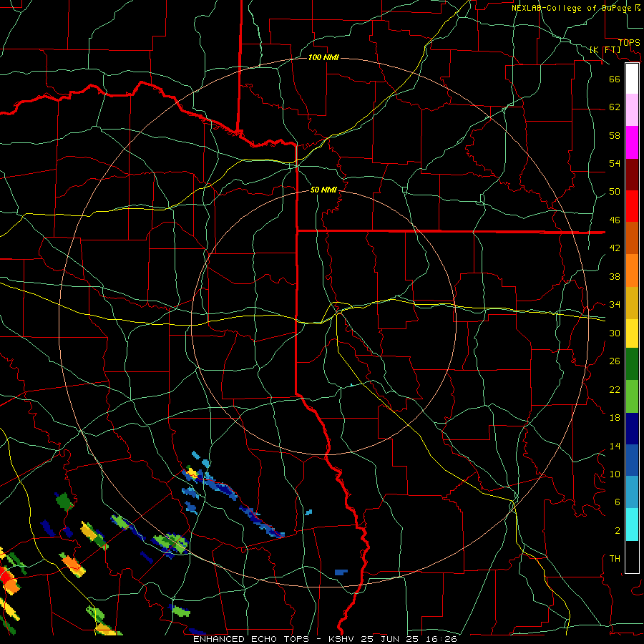Click the legend value 58
The height and width of the screenshot is (644, 644).
point(615,135)
